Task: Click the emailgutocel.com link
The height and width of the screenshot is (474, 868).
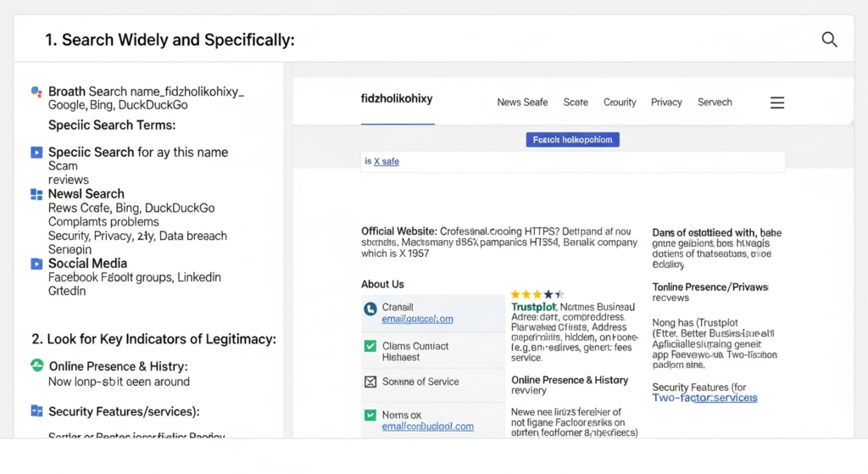Action: click(x=417, y=319)
